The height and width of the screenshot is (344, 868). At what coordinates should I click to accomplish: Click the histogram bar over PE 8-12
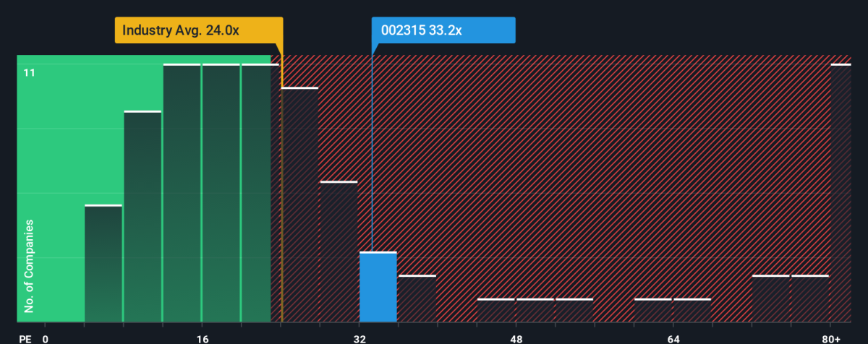[x=142, y=217]
